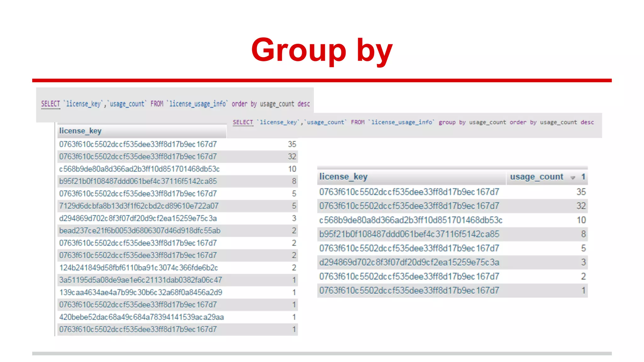
Task: Click count 10 in the grouped table
Action: point(581,220)
